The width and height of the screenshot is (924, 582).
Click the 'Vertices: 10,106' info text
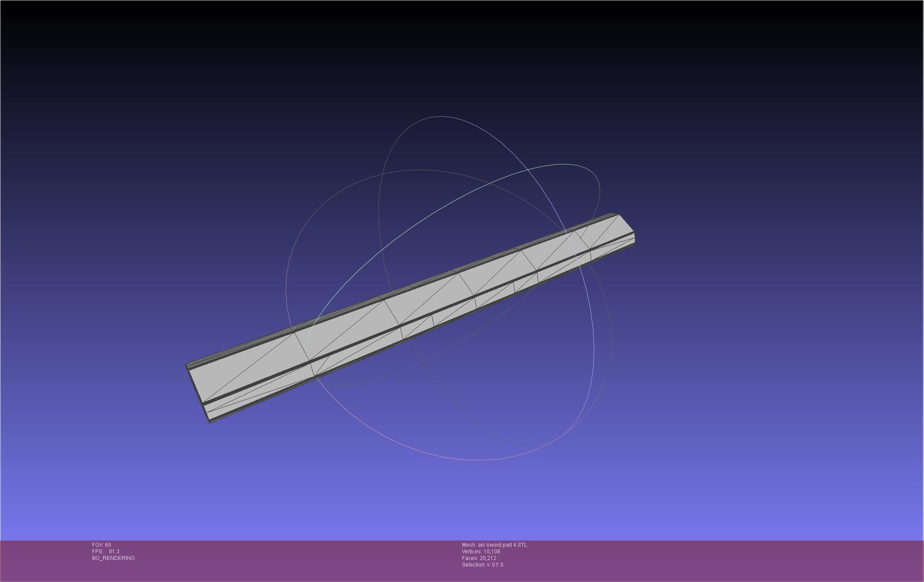point(481,552)
